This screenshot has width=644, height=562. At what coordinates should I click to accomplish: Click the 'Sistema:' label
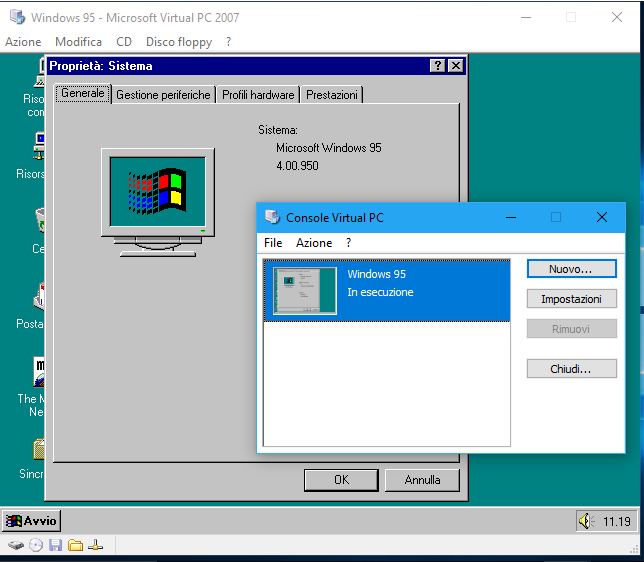[x=278, y=130]
